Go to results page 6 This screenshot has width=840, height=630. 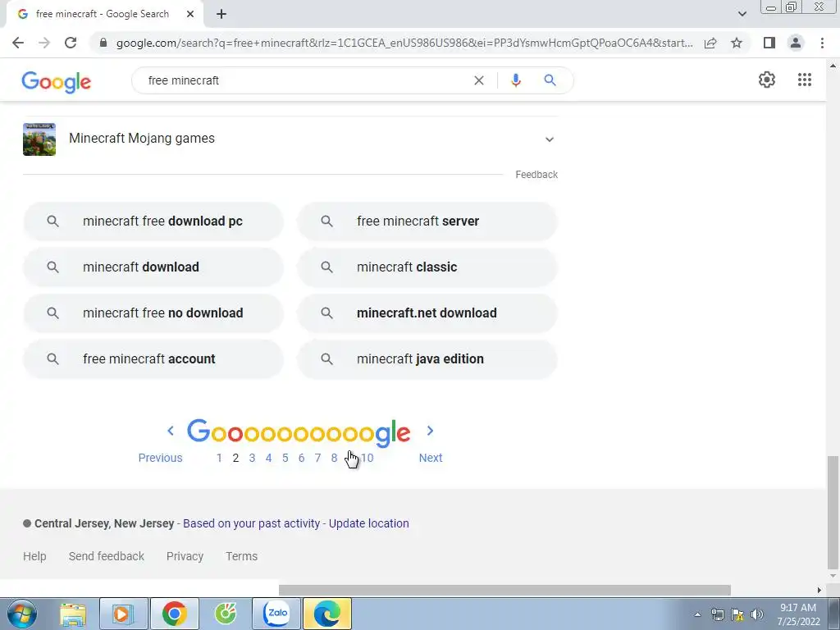[x=301, y=458]
